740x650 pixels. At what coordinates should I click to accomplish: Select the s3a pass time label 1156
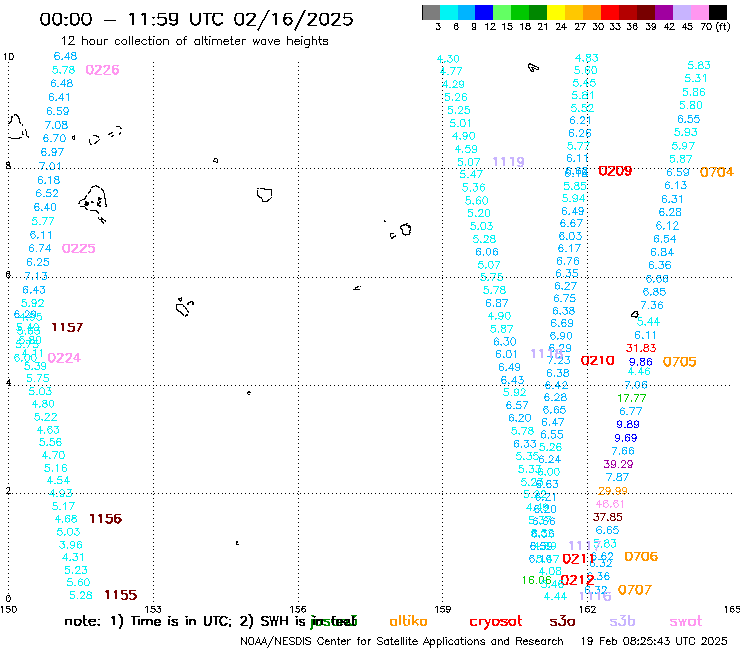(105, 519)
